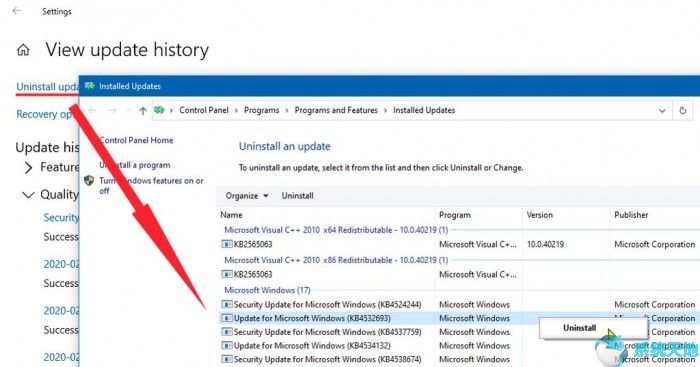Open the Organize dropdown menu
The height and width of the screenshot is (367, 700).
click(247, 196)
